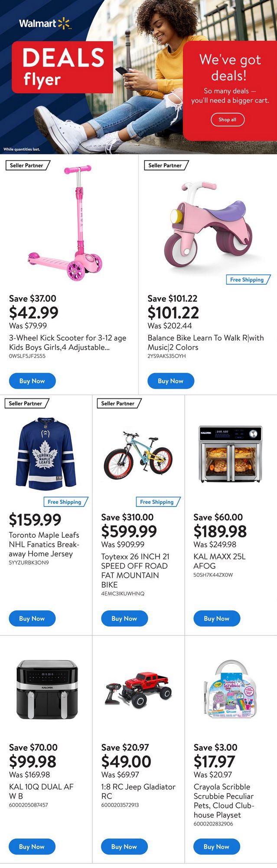Buy the Crayola Scribble Scrubbie playset

tap(216, 846)
